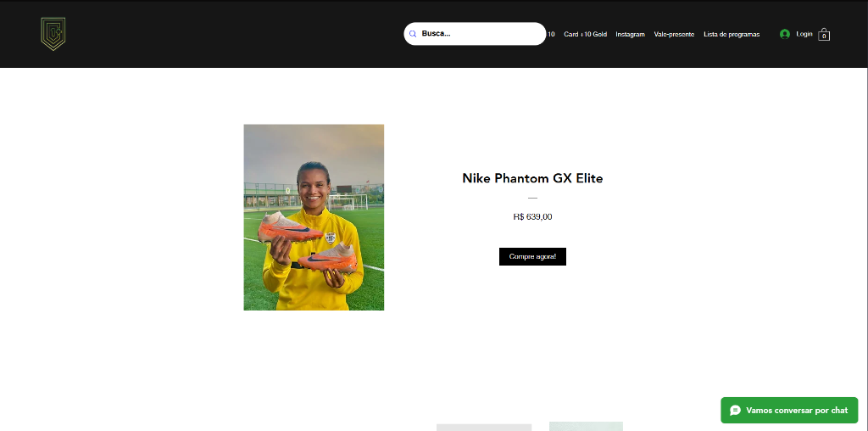Click the gold shield logo in header
Screen dimensions: 868x431
click(53, 34)
